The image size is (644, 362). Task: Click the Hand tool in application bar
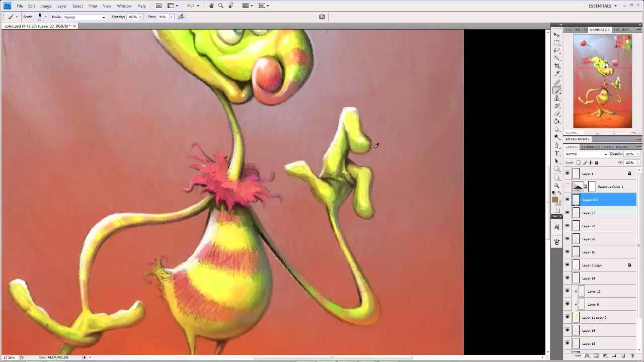(211, 6)
